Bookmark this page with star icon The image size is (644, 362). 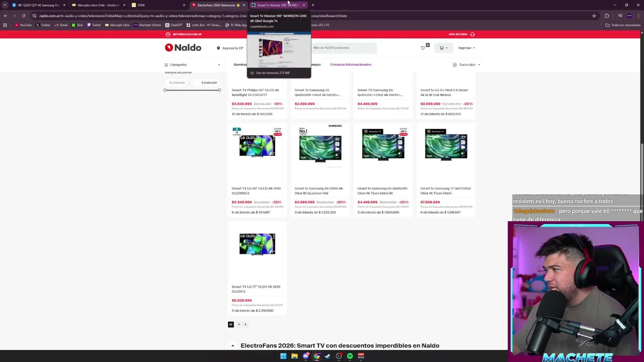pos(594,16)
